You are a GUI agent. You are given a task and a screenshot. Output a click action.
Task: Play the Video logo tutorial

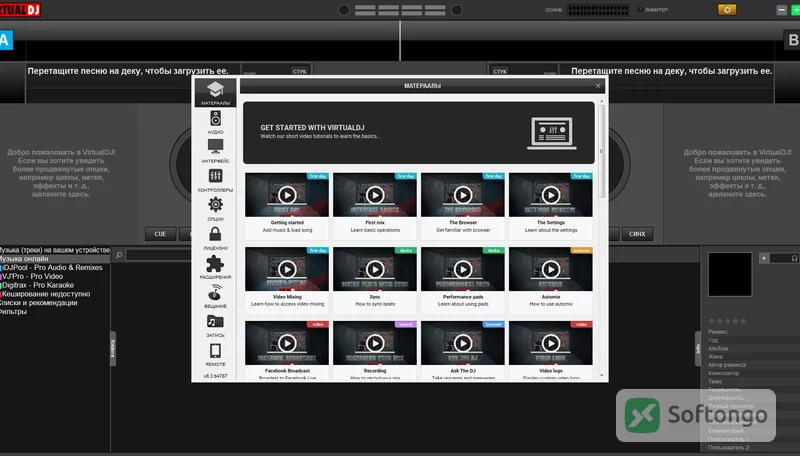point(551,343)
